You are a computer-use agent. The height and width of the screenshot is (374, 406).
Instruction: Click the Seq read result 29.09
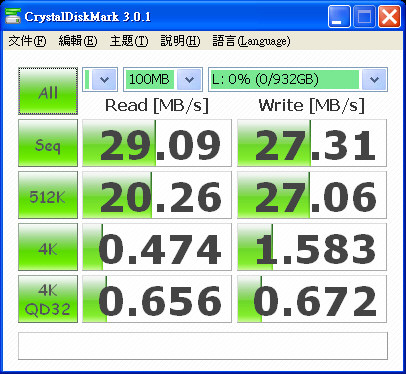[157, 143]
